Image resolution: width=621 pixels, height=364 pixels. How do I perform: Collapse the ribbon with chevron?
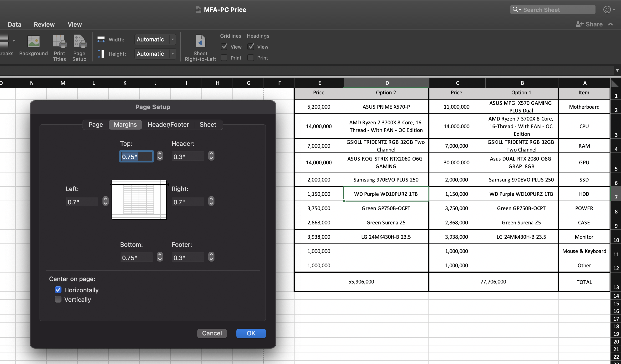point(611,24)
